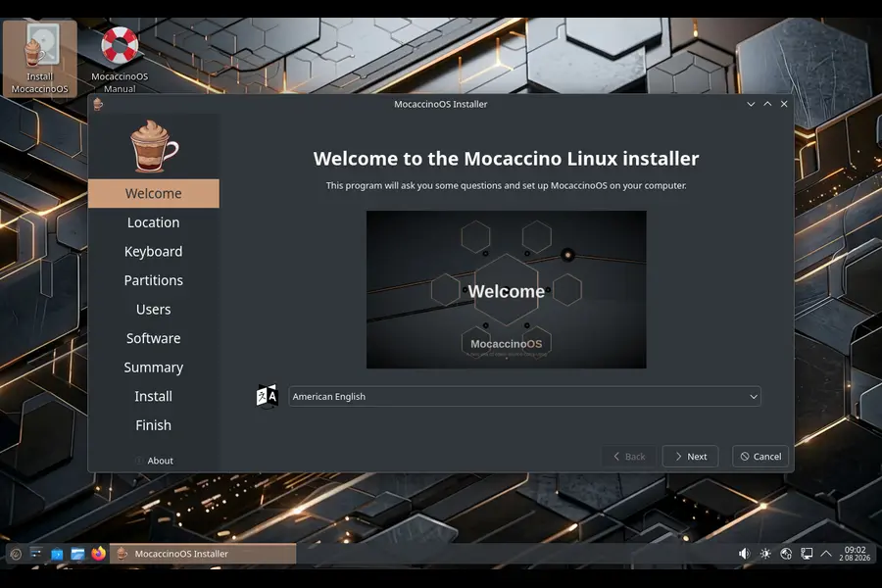Select the Finish step in the sidebar
Viewport: 882px width, 588px height.
[x=154, y=425]
